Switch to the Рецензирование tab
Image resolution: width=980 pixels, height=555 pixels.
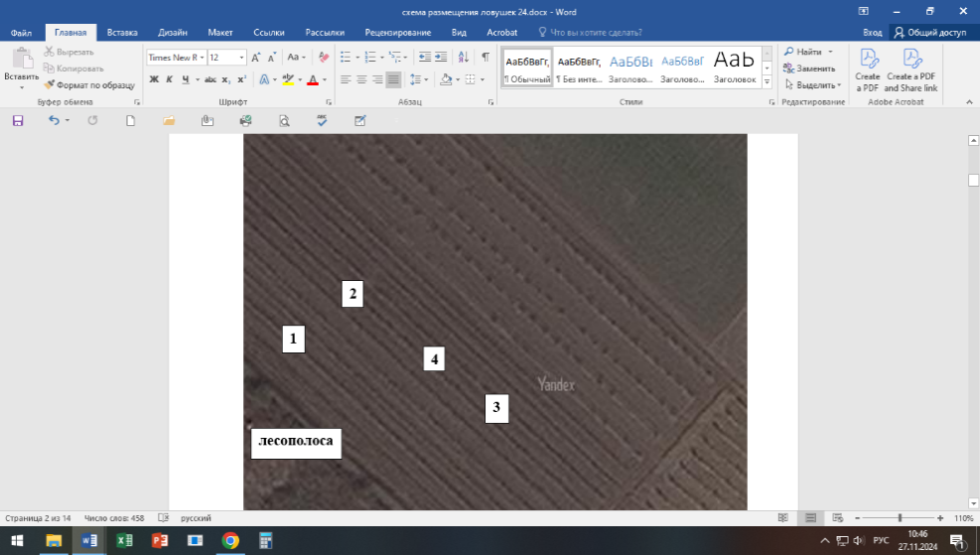click(397, 33)
